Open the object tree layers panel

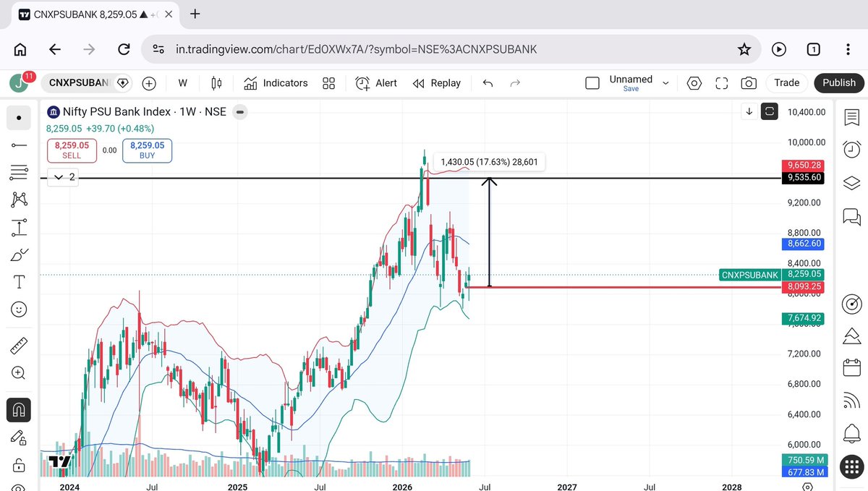point(851,183)
